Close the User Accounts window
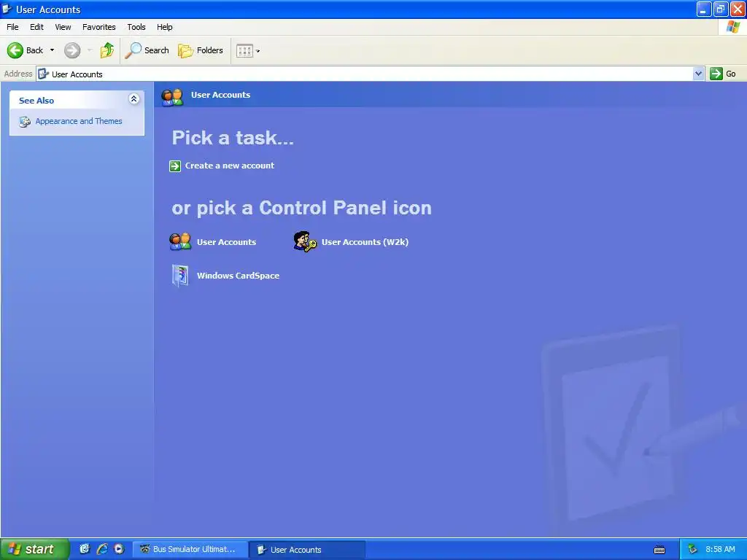 point(738,9)
